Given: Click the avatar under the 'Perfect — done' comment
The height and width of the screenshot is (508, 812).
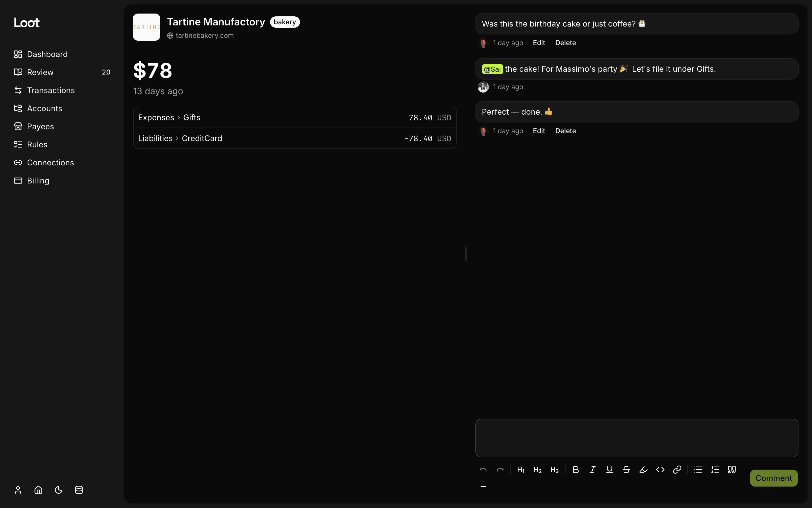Looking at the screenshot, I should click(483, 131).
